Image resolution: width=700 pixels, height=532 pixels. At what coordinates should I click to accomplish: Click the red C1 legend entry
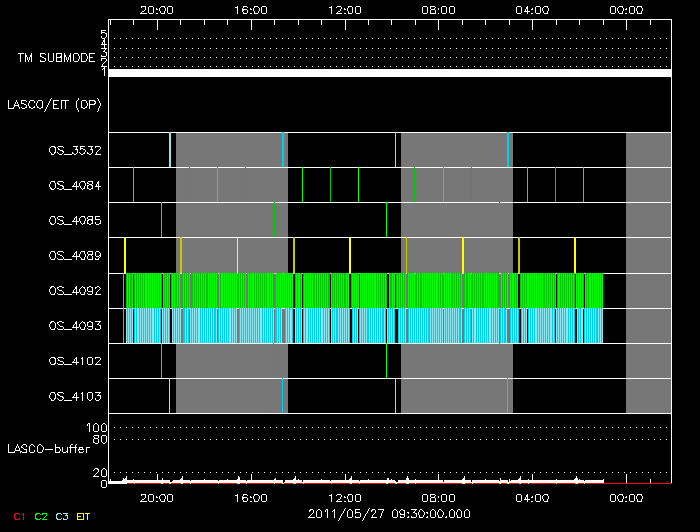[x=18, y=515]
